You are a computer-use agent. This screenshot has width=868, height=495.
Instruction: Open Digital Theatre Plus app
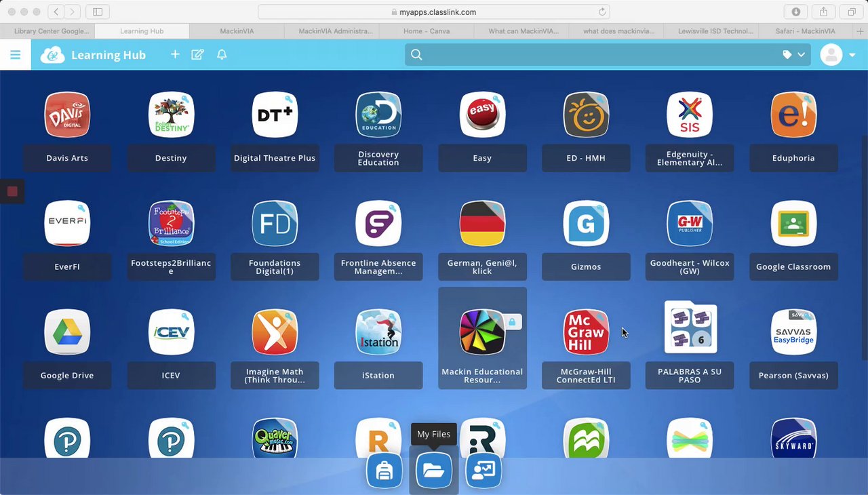tap(275, 115)
